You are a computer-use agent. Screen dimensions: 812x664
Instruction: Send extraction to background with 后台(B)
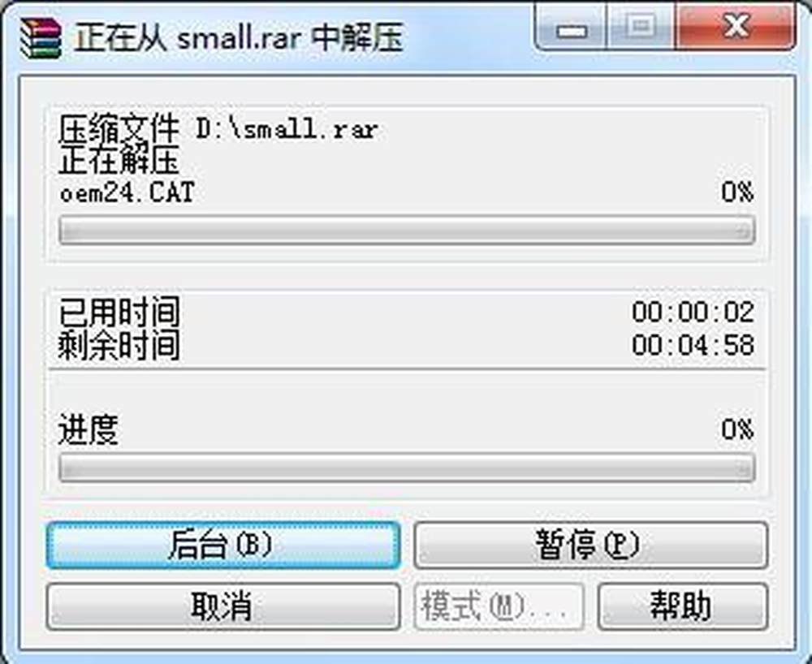click(x=223, y=545)
